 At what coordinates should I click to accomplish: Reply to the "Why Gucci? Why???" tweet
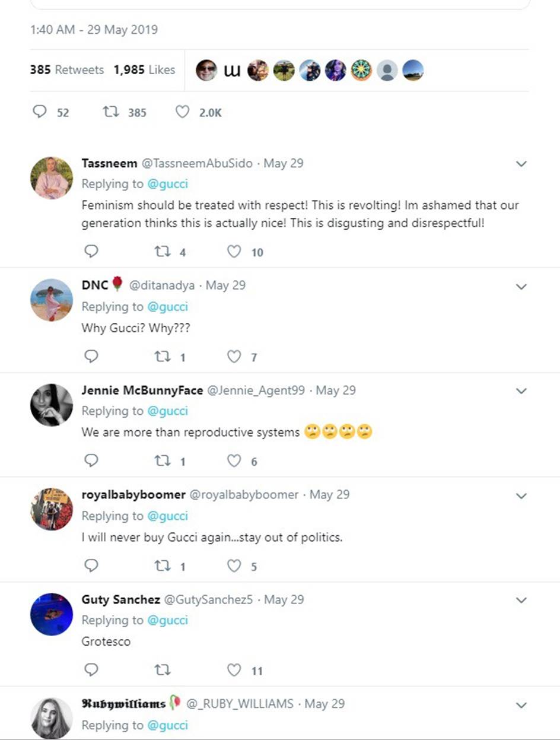point(91,357)
